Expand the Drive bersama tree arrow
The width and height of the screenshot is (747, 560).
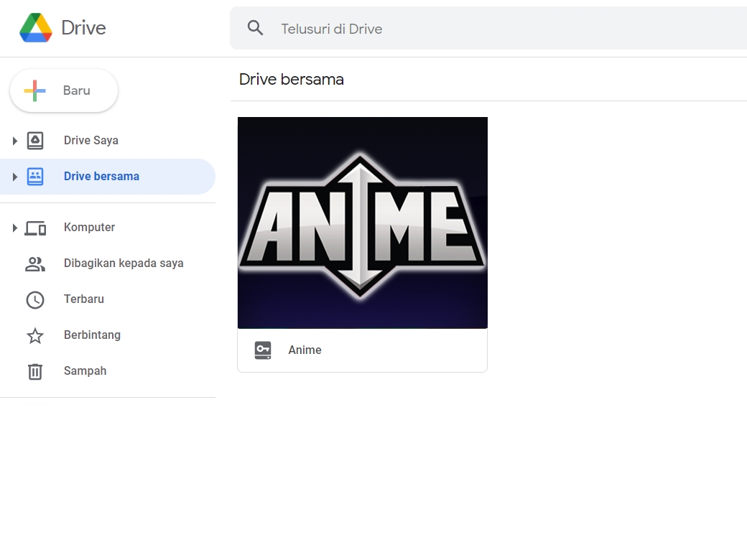[15, 177]
